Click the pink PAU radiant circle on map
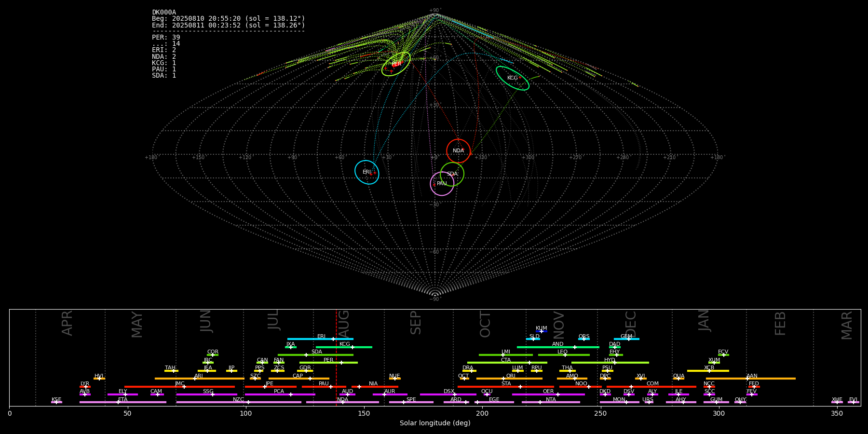868x434 pixels. [x=442, y=184]
